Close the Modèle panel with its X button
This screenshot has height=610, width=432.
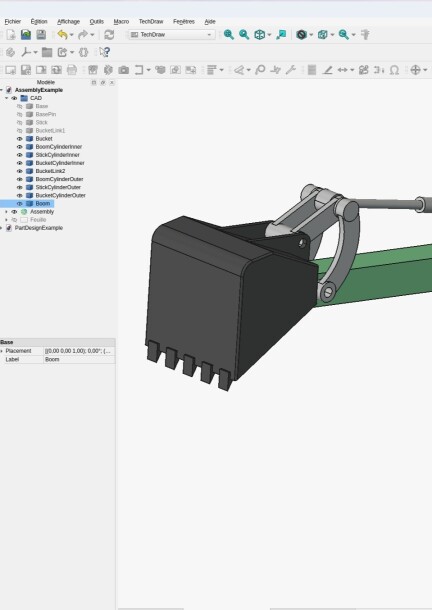112,82
